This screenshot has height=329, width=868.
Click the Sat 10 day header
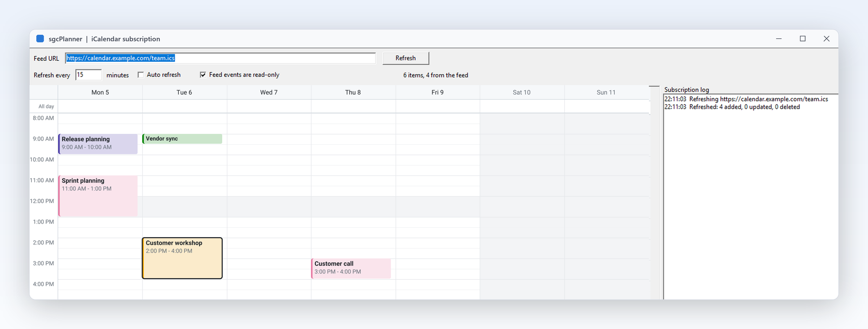pos(522,92)
